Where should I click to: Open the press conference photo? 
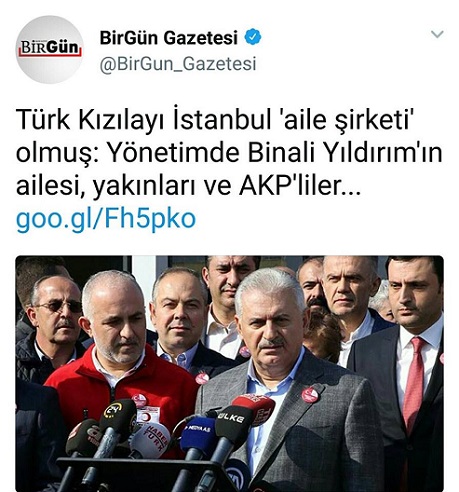230,373
